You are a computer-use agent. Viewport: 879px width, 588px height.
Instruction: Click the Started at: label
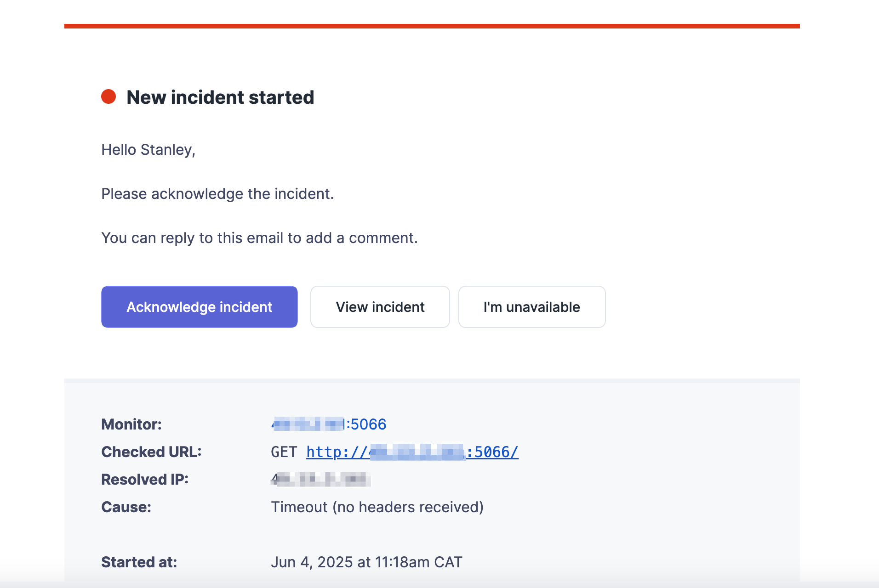point(139,562)
